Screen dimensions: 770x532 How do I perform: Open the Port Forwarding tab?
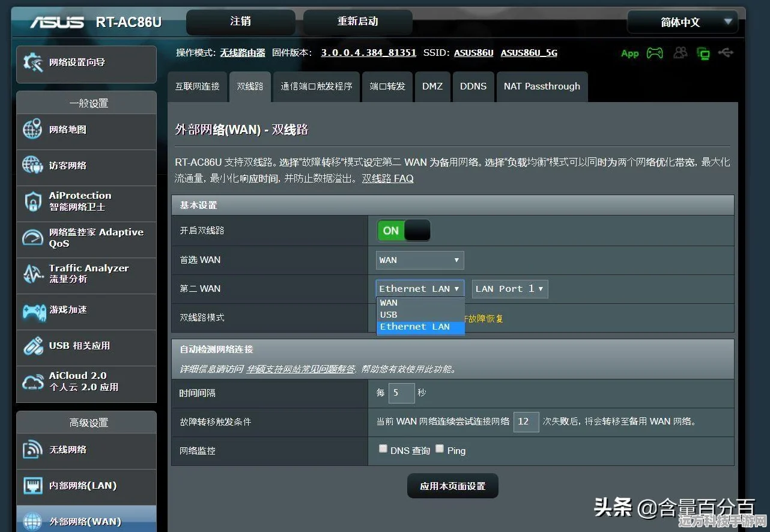387,86
